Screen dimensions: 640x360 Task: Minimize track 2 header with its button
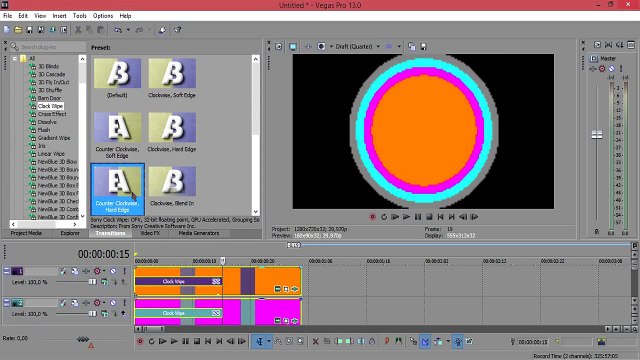click(x=7, y=302)
